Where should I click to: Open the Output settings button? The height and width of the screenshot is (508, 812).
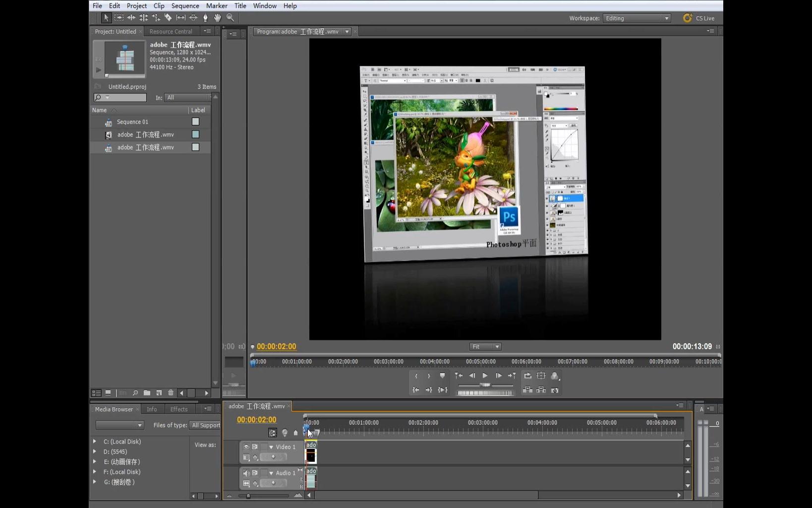pyautogui.click(x=555, y=376)
